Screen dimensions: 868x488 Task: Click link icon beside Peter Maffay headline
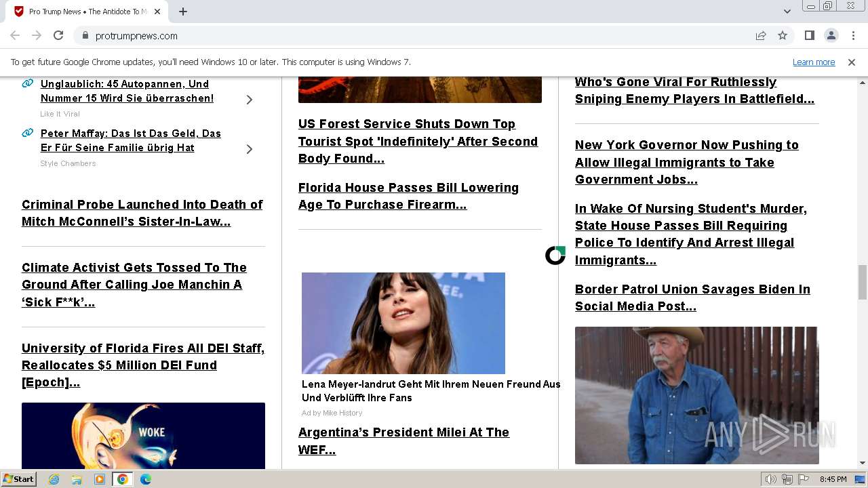[x=28, y=133]
